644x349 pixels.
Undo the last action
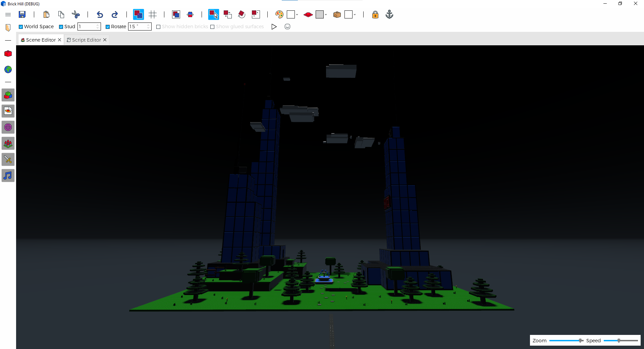pyautogui.click(x=100, y=14)
